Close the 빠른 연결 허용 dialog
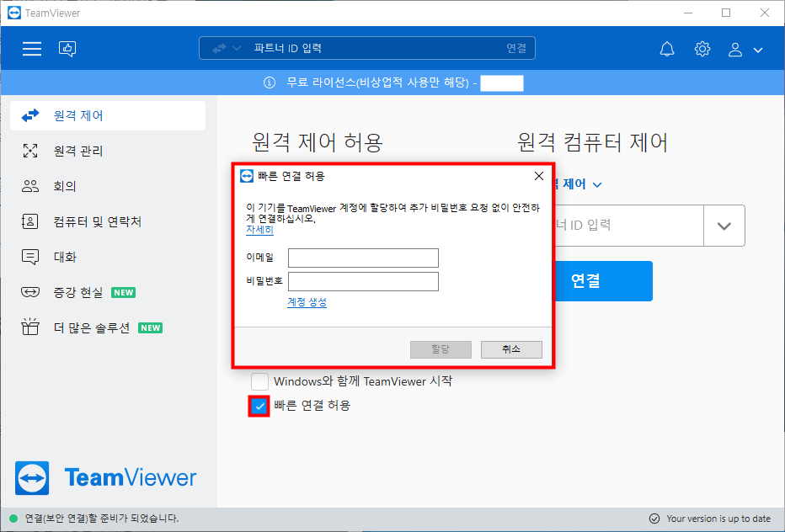785x532 pixels. pos(539,176)
